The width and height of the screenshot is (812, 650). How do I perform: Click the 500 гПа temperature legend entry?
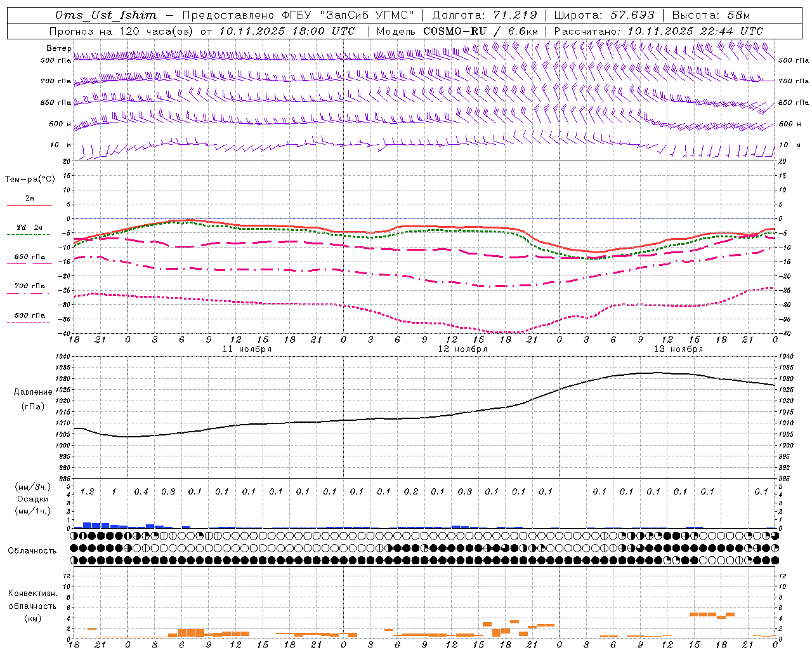30,315
